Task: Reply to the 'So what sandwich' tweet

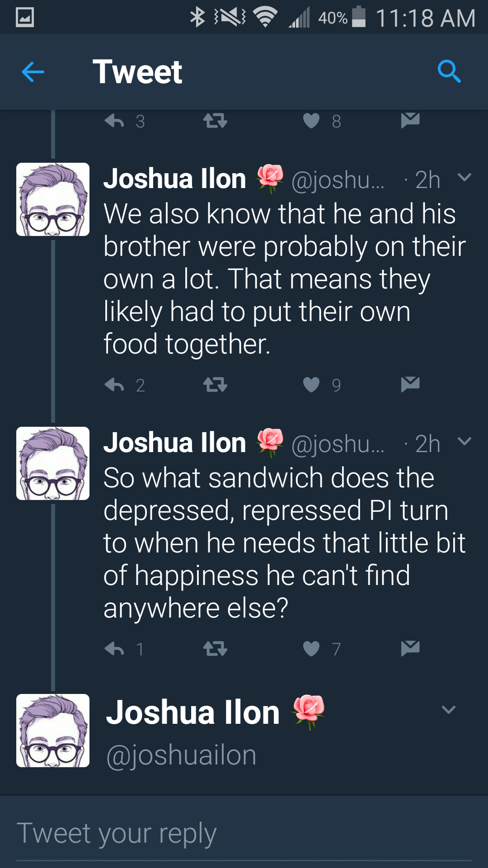Action: coord(114,649)
